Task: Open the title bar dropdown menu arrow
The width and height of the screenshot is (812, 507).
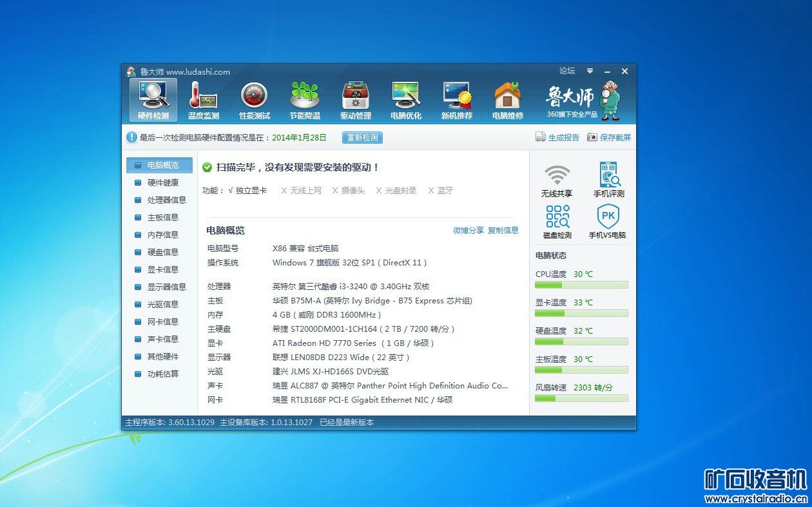Action: (590, 71)
